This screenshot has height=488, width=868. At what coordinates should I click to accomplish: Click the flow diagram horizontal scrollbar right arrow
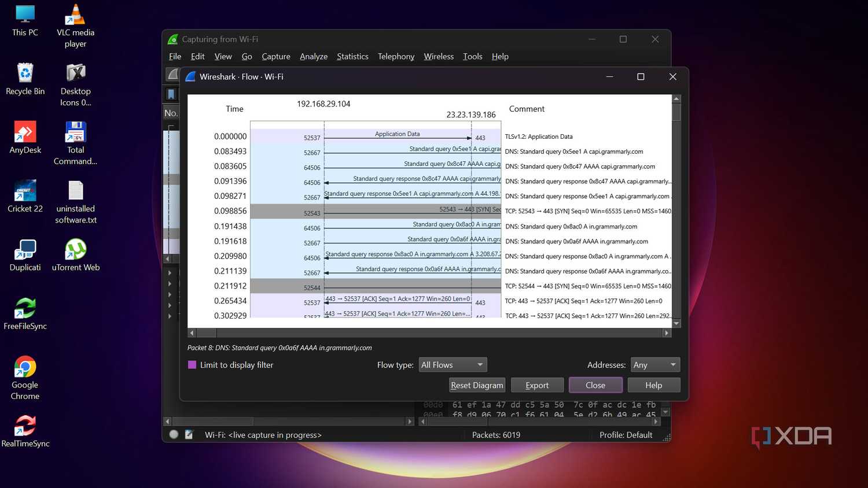(667, 333)
